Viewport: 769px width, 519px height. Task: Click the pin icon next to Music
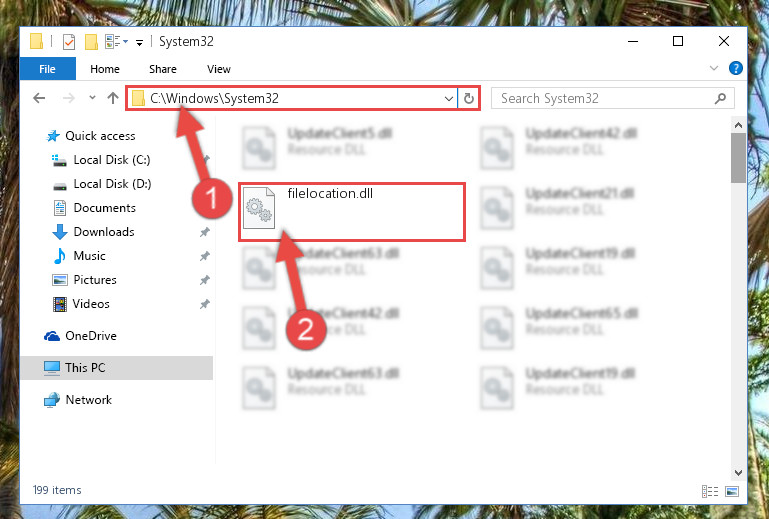205,256
